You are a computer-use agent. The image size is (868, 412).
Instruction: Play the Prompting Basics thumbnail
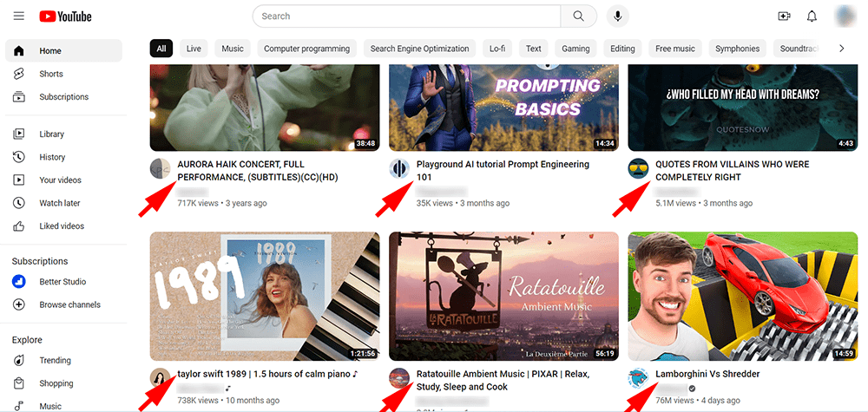(503, 108)
